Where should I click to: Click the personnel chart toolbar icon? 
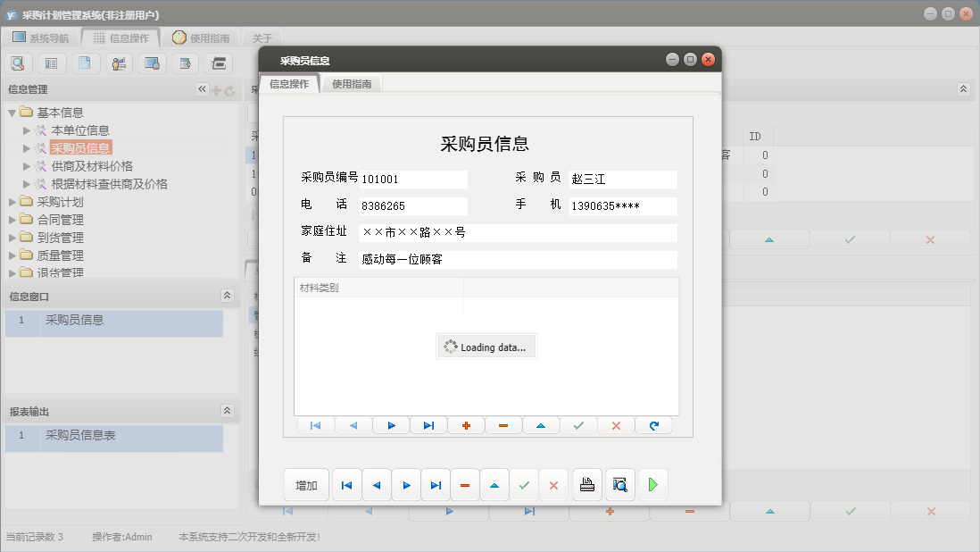coord(118,63)
